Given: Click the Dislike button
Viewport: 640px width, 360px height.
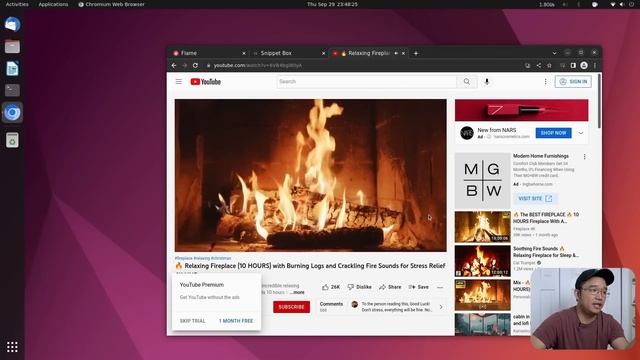Looking at the screenshot, I should [360, 287].
